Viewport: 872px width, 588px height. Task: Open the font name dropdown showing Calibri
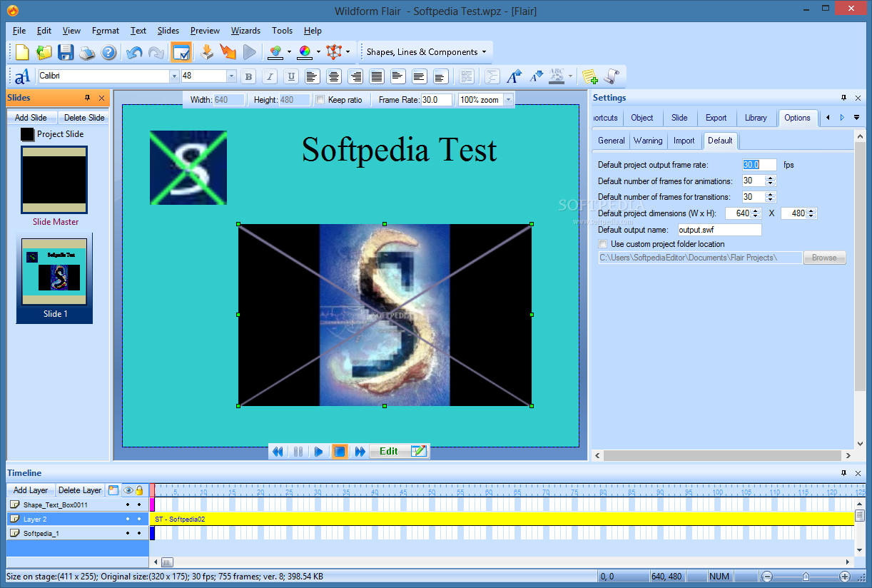[174, 76]
